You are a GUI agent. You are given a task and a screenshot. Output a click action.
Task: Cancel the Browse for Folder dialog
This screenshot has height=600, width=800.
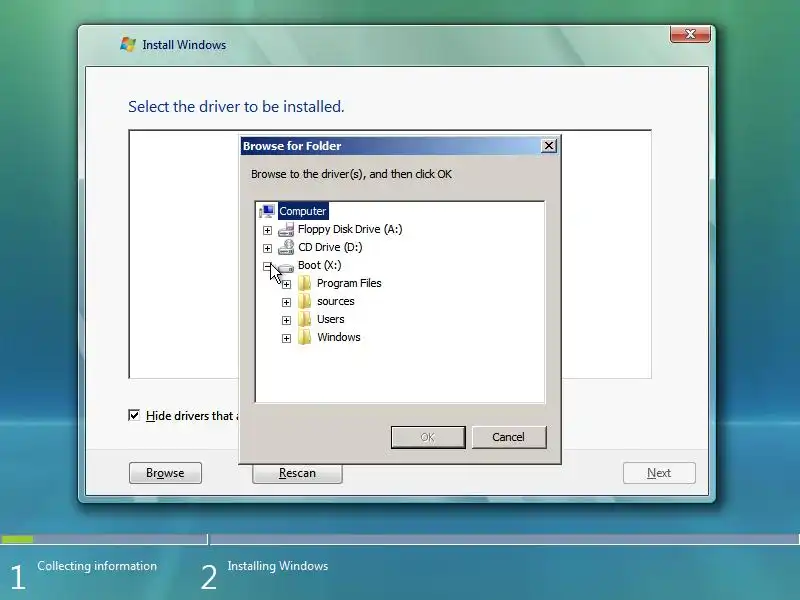point(509,437)
